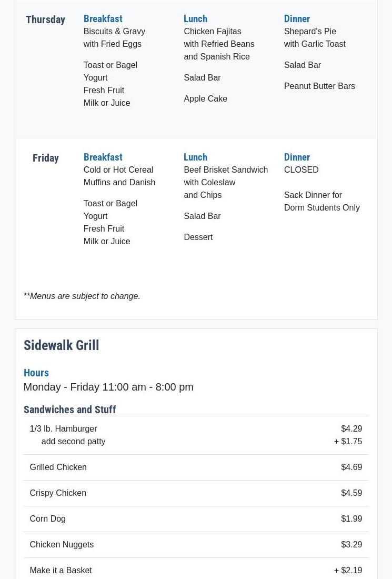Image resolution: width=392 pixels, height=579 pixels.
Task: Select the Chicken Nuggets menu row
Action: pyautogui.click(x=196, y=545)
